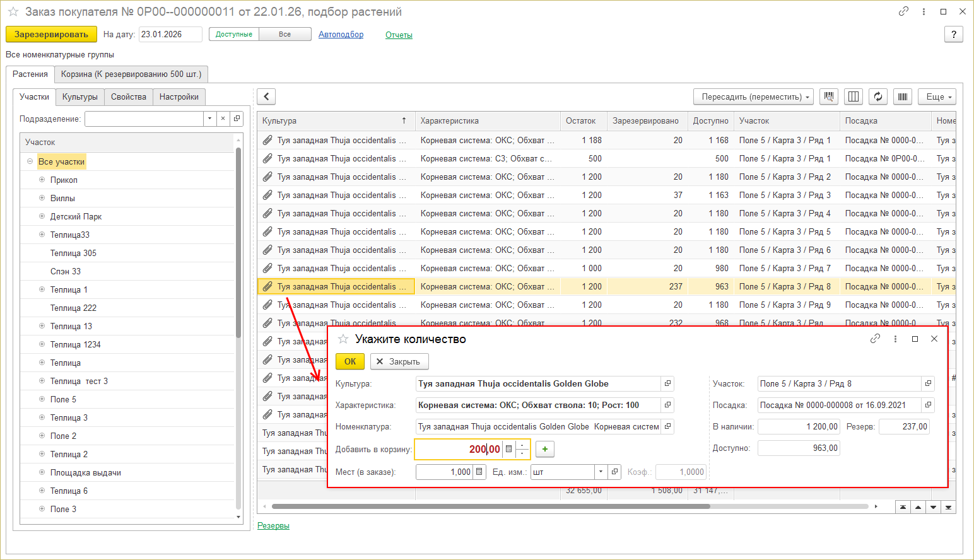This screenshot has width=974, height=560.
Task: Click the На дату date field
Action: [x=170, y=35]
